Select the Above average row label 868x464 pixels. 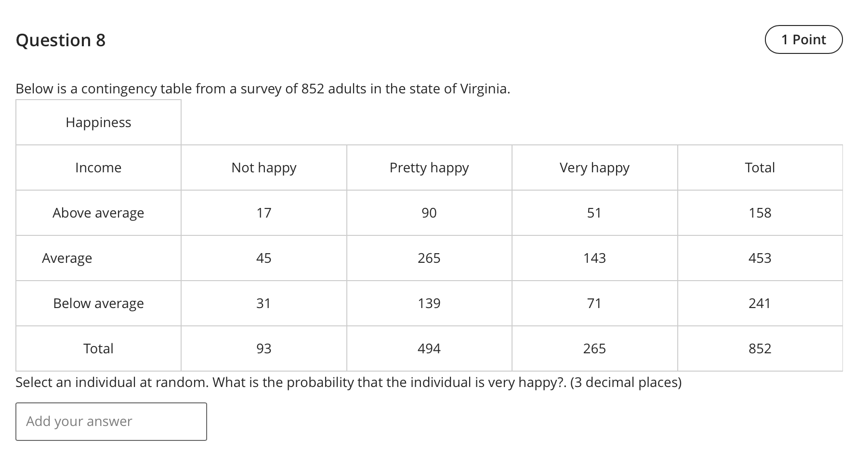click(x=98, y=213)
